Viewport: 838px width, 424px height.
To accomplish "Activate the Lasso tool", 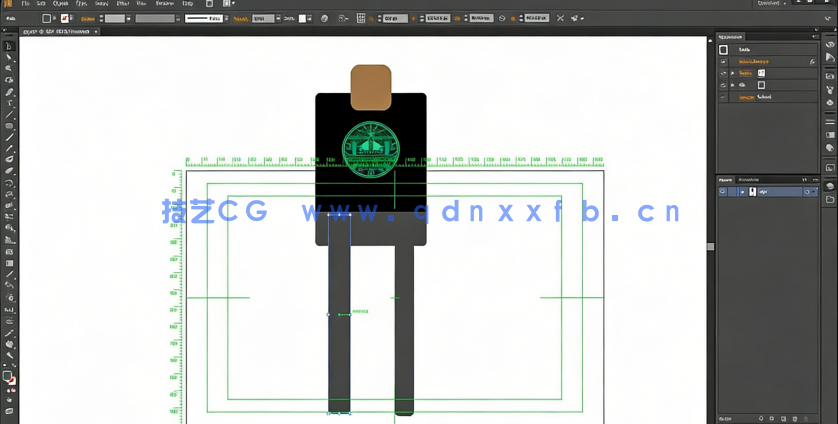I will click(9, 80).
